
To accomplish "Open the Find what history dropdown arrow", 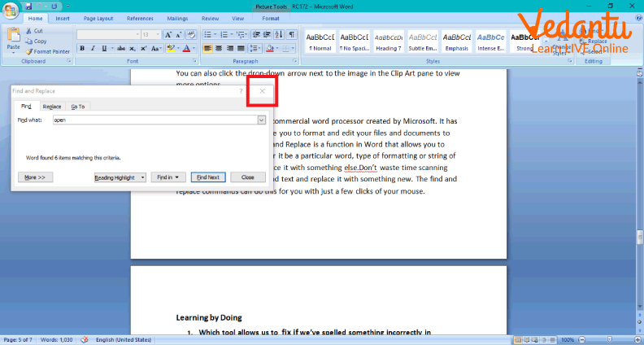I will 261,120.
